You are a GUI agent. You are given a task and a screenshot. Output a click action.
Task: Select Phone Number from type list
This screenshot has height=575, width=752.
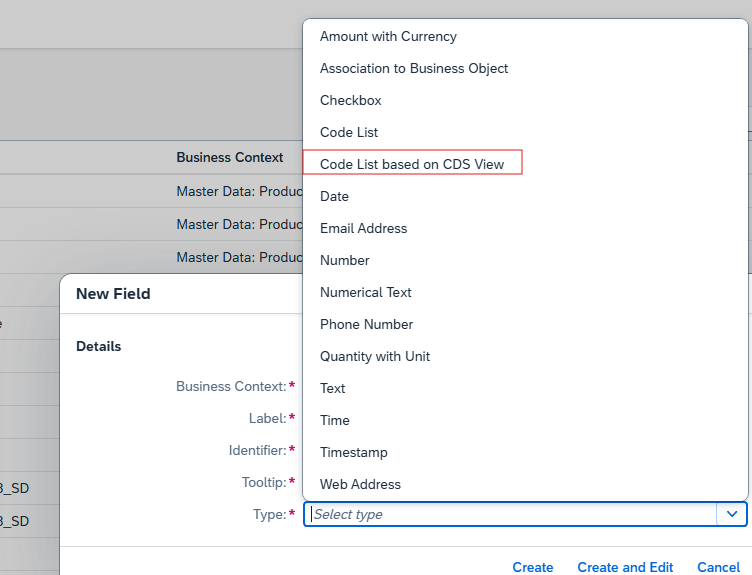(366, 325)
